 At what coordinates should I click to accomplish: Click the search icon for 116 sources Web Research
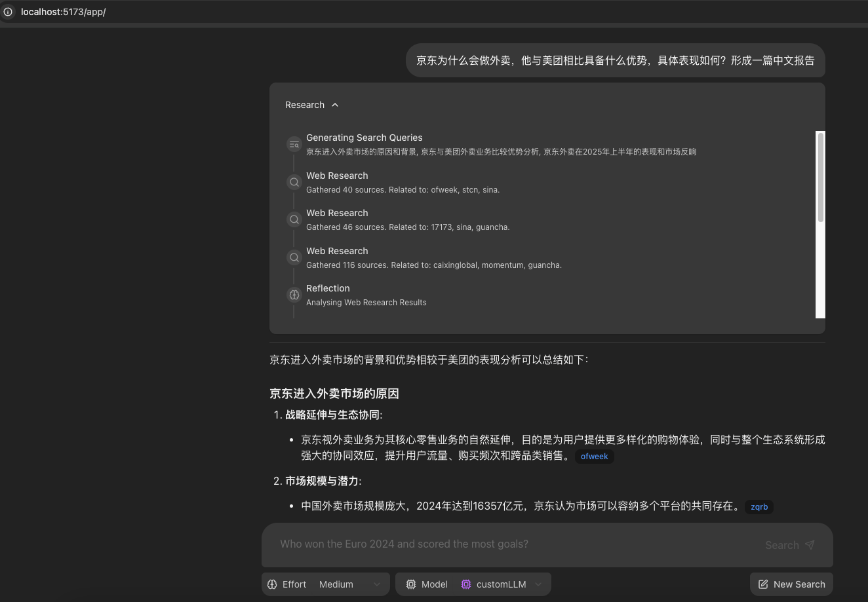coord(294,257)
